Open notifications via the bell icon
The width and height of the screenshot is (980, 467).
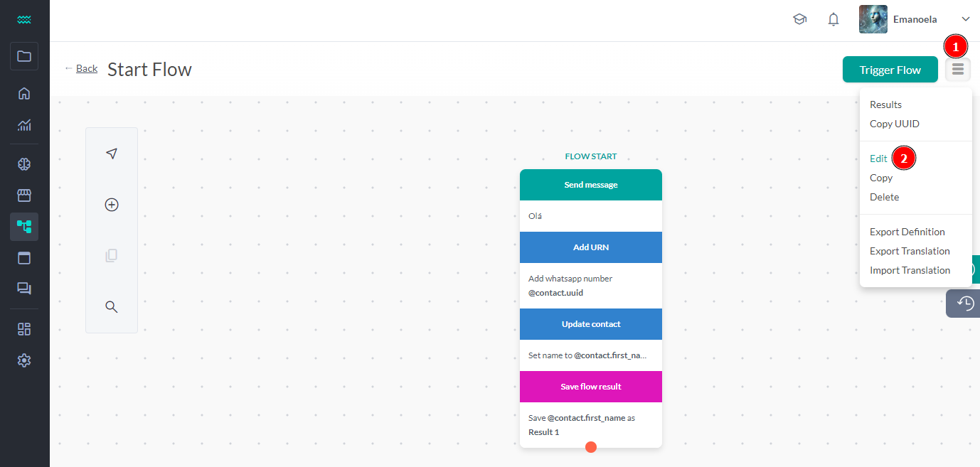coord(833,19)
